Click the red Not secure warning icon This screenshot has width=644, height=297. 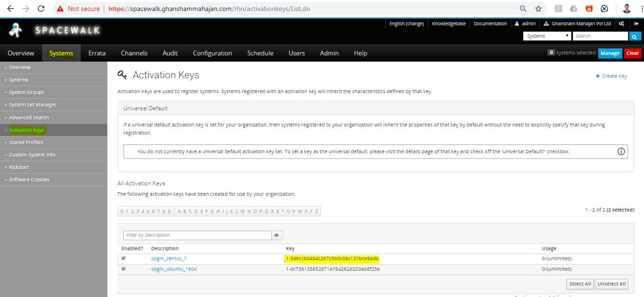pos(60,9)
